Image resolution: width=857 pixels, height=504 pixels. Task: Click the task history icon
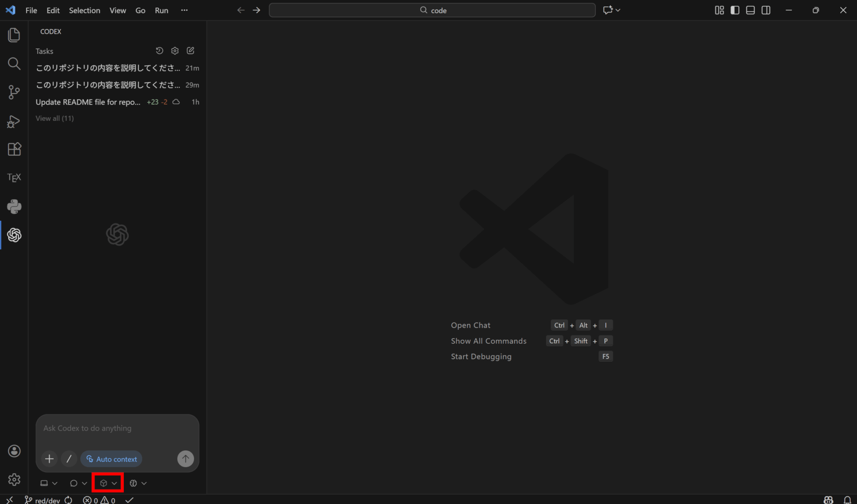tap(159, 51)
